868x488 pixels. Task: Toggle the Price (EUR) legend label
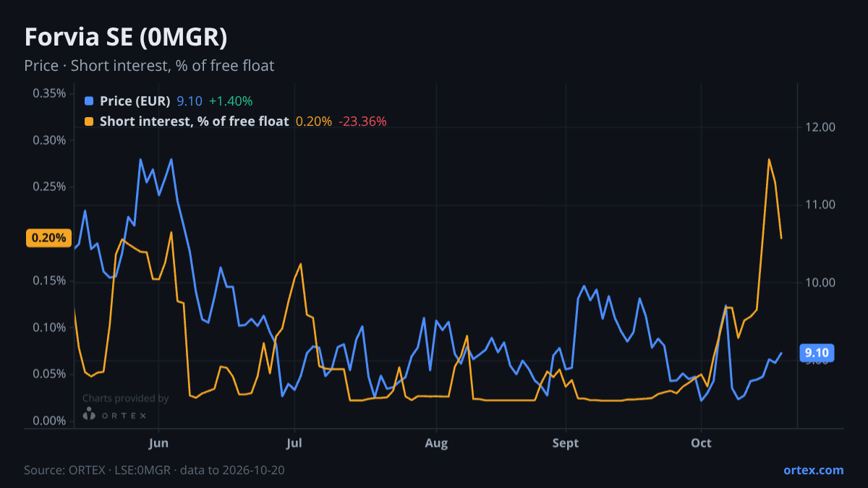coord(135,101)
